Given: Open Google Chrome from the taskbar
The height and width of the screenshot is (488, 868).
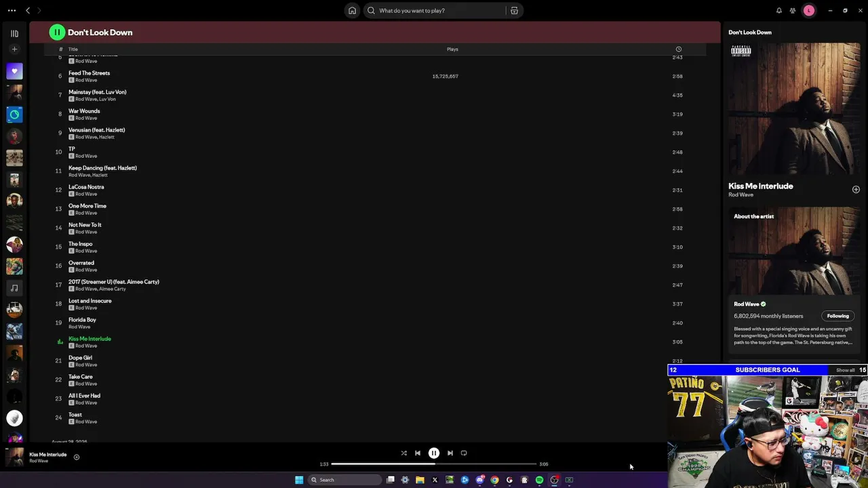Looking at the screenshot, I should tap(494, 480).
